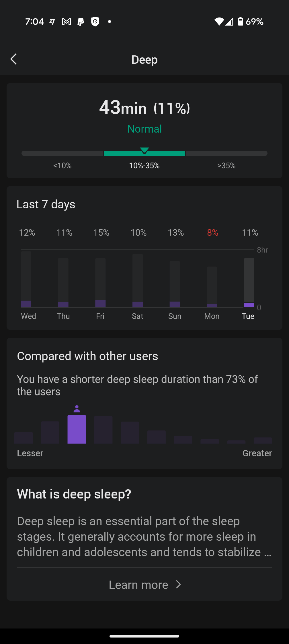The height and width of the screenshot is (644, 289).
Task: Tap the shield security status icon
Action: [95, 22]
